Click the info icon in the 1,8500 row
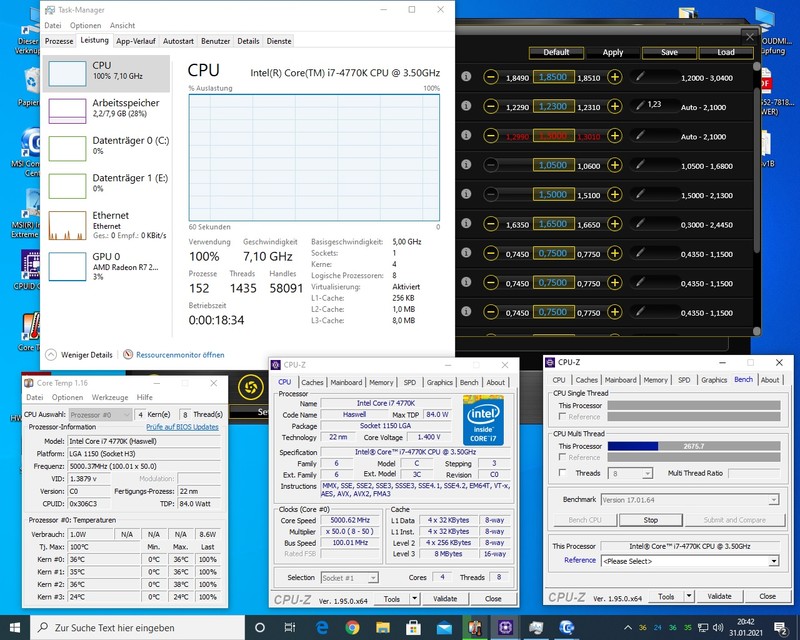The width and height of the screenshot is (800, 640). 466,77
